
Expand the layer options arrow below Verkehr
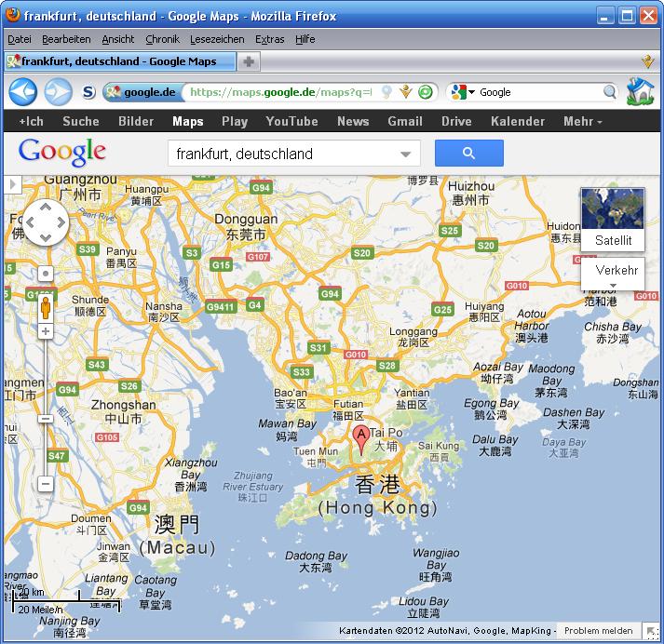pyautogui.click(x=613, y=286)
